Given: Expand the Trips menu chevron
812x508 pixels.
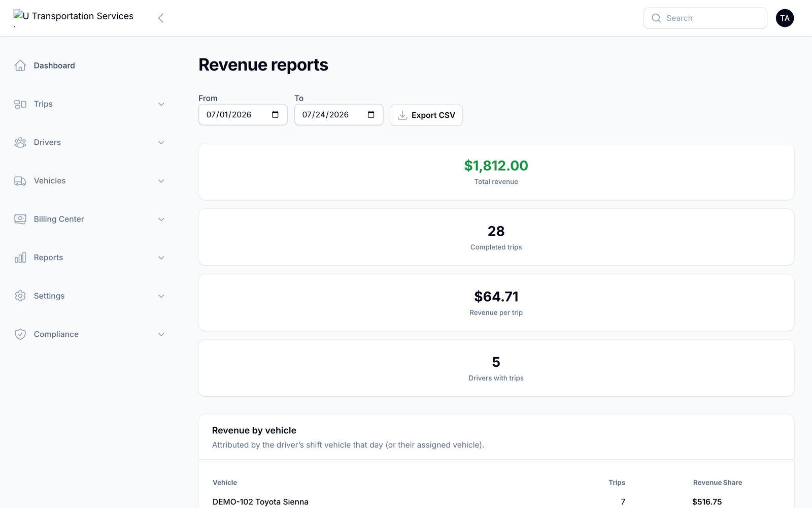Looking at the screenshot, I should pyautogui.click(x=161, y=104).
